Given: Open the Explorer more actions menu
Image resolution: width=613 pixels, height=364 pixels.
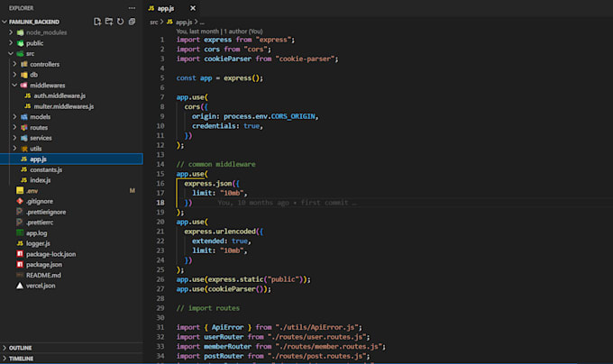Looking at the screenshot, I should tap(132, 8).
